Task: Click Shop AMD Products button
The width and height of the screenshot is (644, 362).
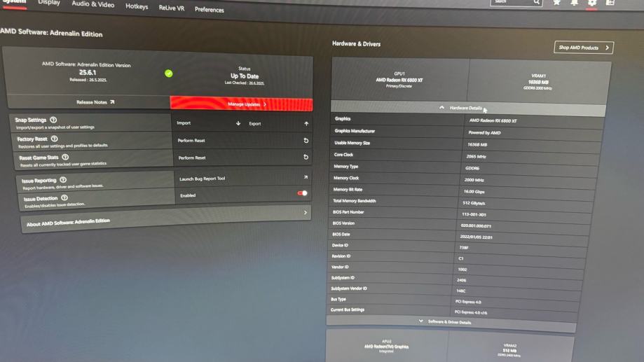Action: [584, 48]
